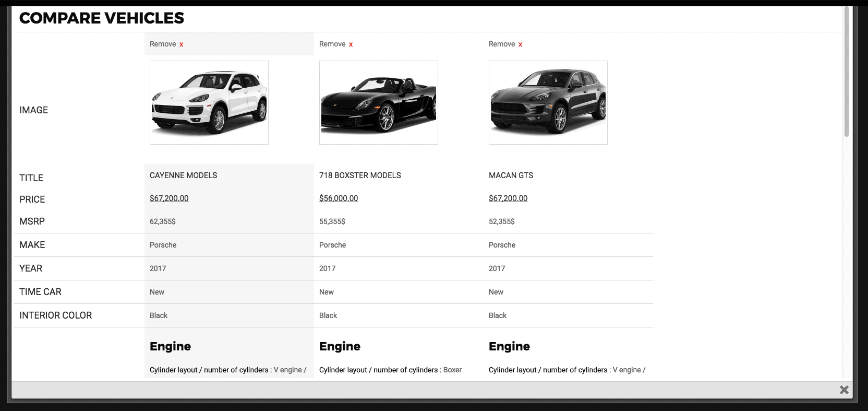Click the 718 BOXSTER MODELS title text
The width and height of the screenshot is (868, 411).
pyautogui.click(x=360, y=175)
